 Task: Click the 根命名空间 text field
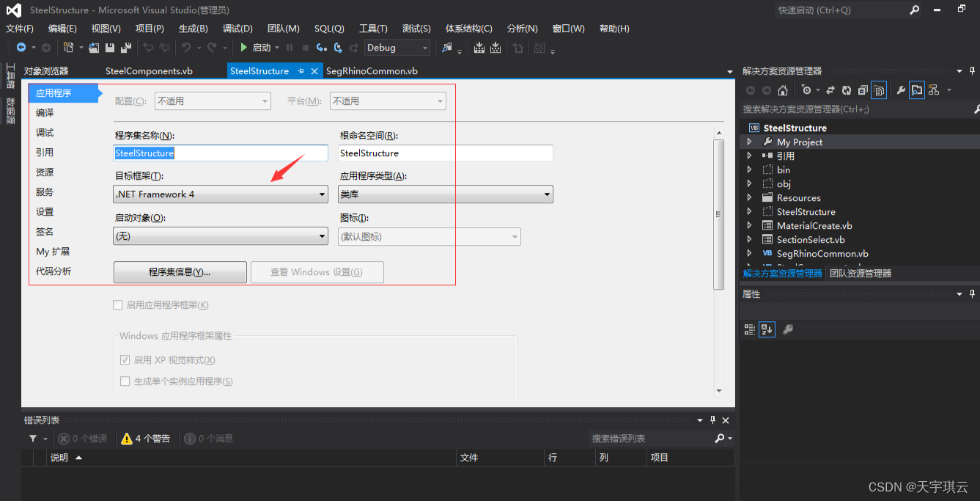pyautogui.click(x=446, y=153)
